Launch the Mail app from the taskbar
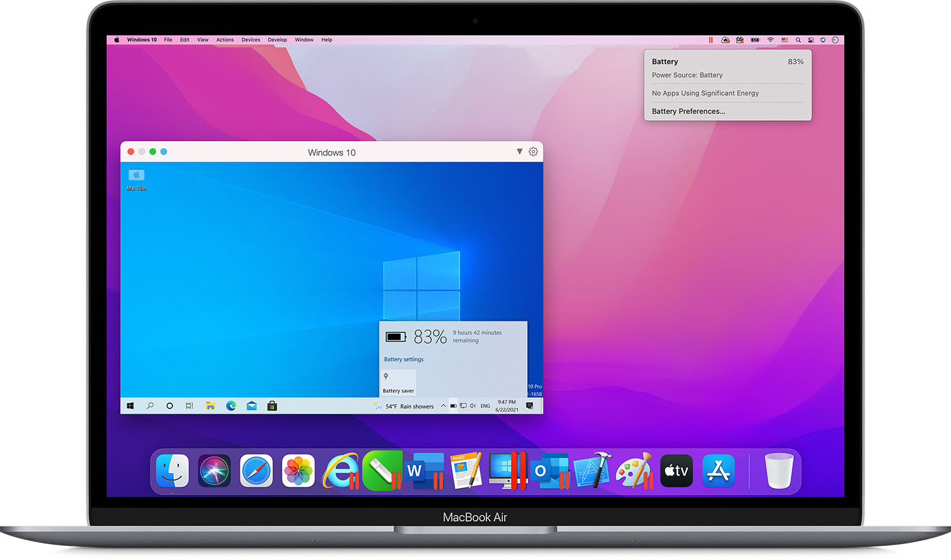 click(251, 406)
